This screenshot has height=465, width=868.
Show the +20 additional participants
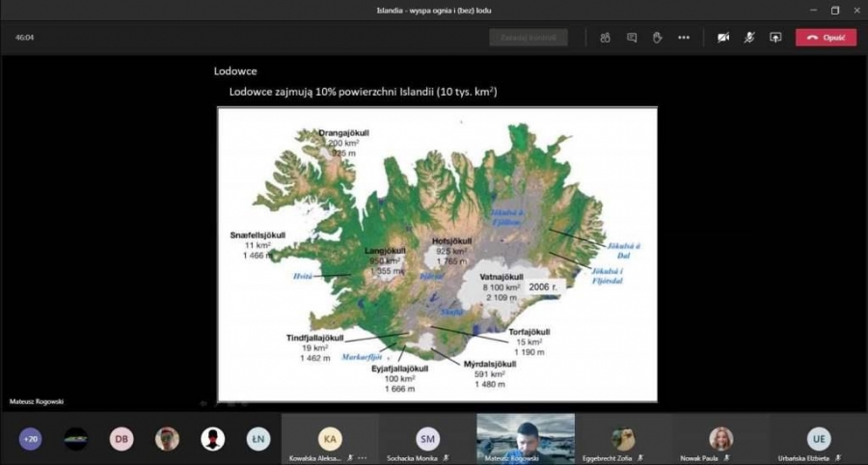tap(31, 439)
